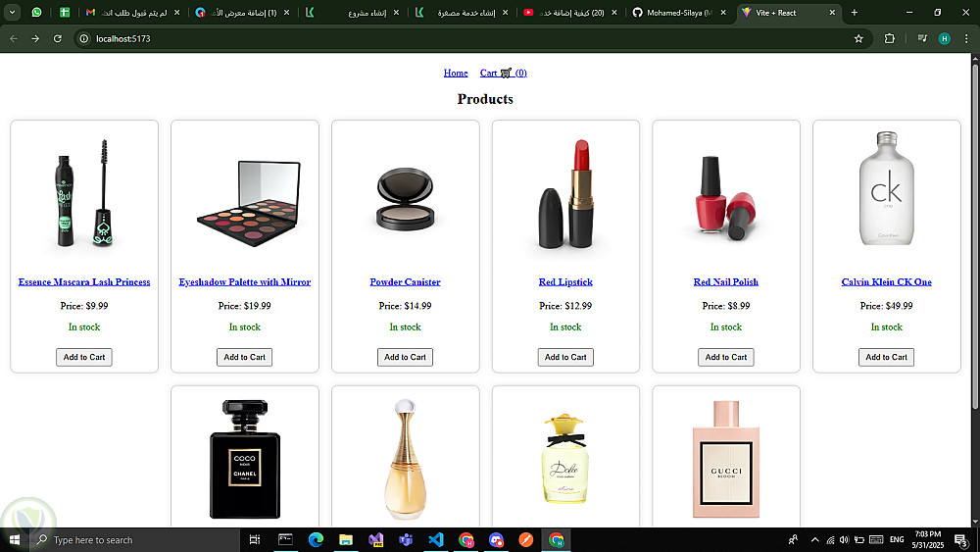Open the Discord icon on taskbar
Image resolution: width=980 pixels, height=552 pixels.
pos(496,539)
